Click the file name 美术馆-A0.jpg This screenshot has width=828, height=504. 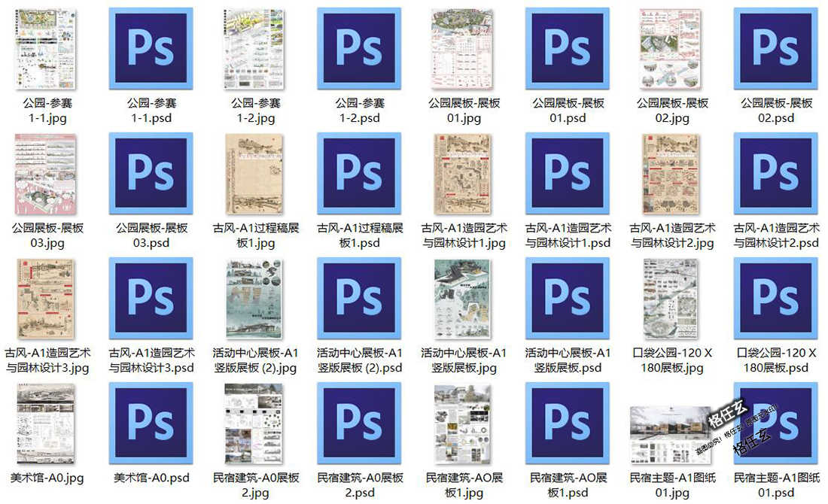pyautogui.click(x=47, y=478)
